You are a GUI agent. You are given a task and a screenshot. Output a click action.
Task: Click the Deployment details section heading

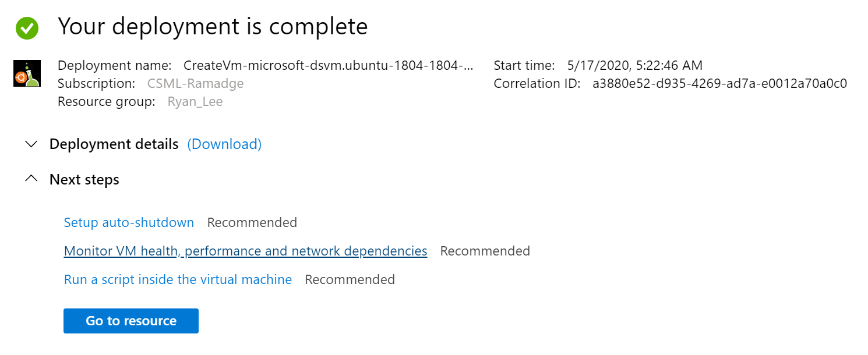[114, 144]
